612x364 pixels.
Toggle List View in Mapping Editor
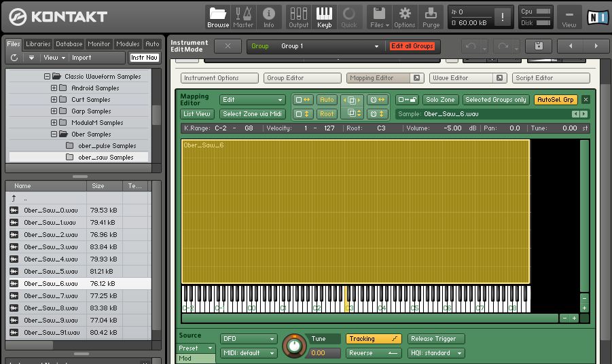point(197,114)
